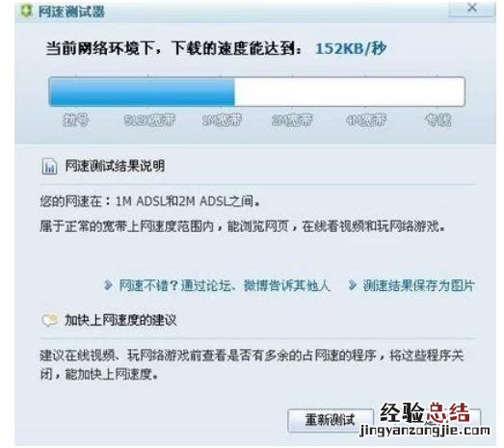Click the arrow icon before 测速结果保存为图片
Image resolution: width=504 pixels, height=448 pixels.
[x=352, y=285]
